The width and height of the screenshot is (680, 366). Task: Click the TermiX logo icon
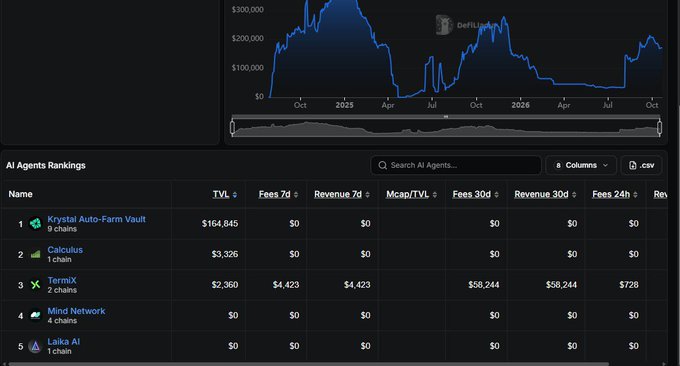(x=35, y=284)
